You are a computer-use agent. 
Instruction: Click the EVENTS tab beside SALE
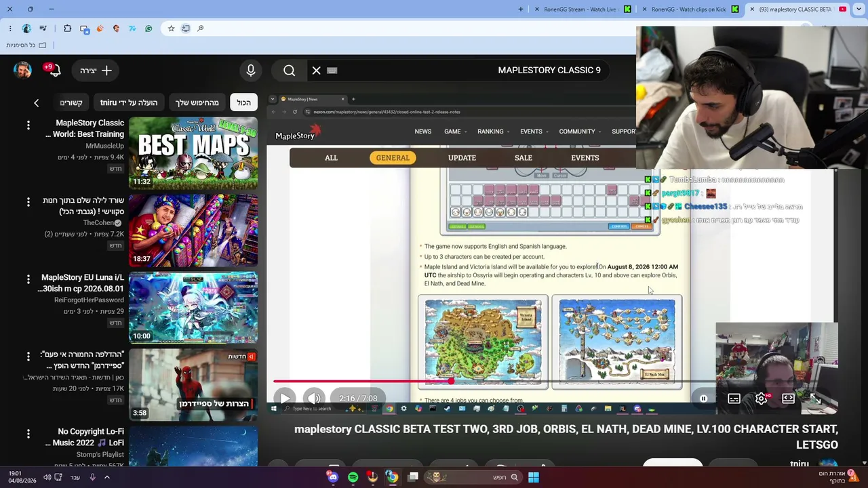[585, 158]
